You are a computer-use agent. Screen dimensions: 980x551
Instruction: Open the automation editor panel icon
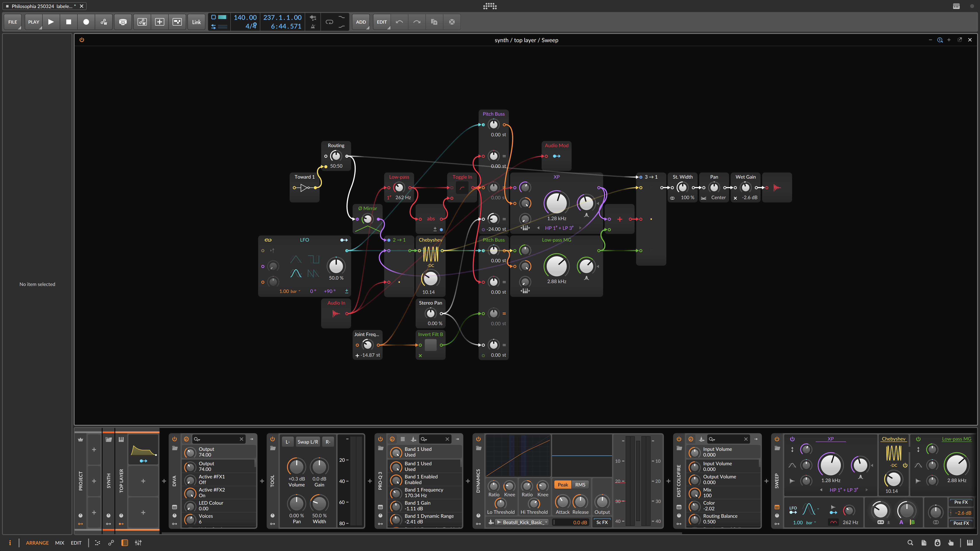(x=111, y=543)
